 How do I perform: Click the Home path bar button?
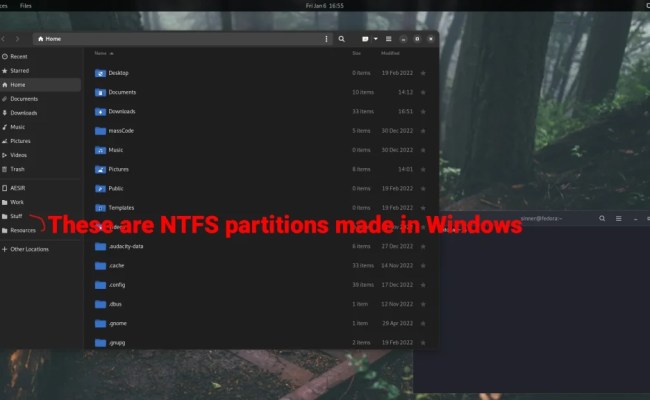point(49,39)
